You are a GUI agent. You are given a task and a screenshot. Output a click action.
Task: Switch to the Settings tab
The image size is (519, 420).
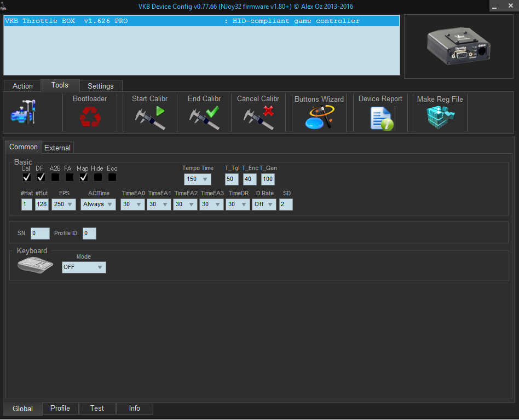click(x=101, y=86)
